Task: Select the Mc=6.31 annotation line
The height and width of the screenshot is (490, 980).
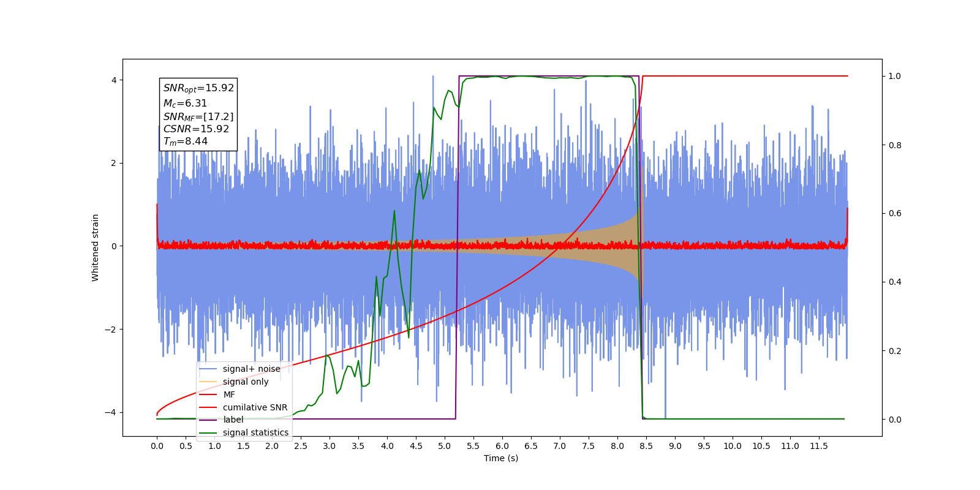Action: tap(185, 104)
